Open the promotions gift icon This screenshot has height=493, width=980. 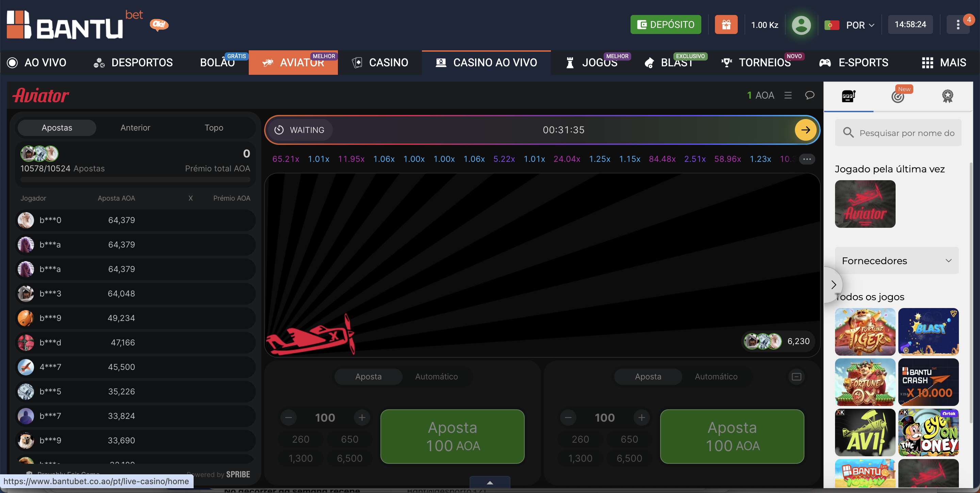[726, 24]
